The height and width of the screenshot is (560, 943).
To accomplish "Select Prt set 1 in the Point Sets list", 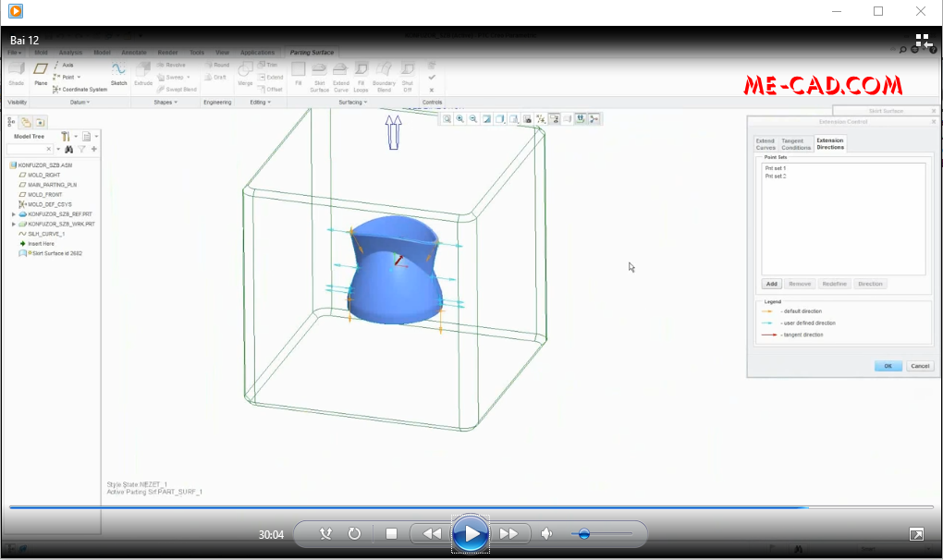I will (776, 167).
